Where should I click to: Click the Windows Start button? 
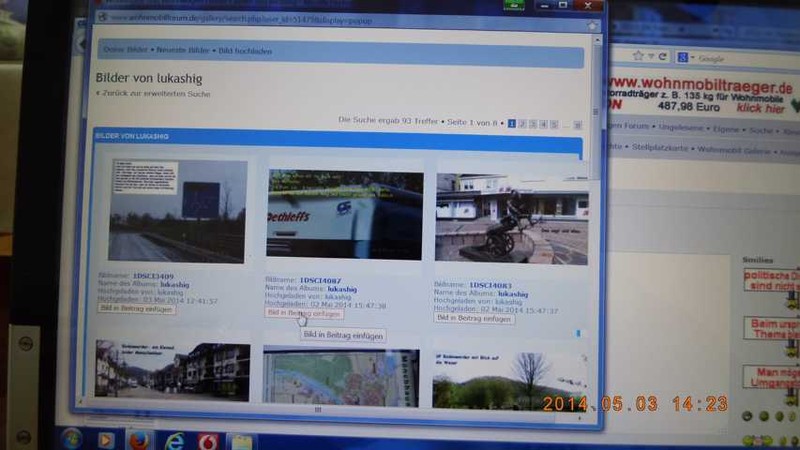tap(72, 438)
